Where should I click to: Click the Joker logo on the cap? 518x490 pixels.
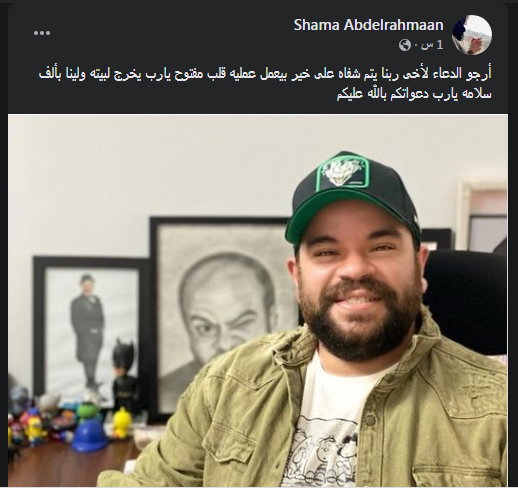[x=343, y=175]
